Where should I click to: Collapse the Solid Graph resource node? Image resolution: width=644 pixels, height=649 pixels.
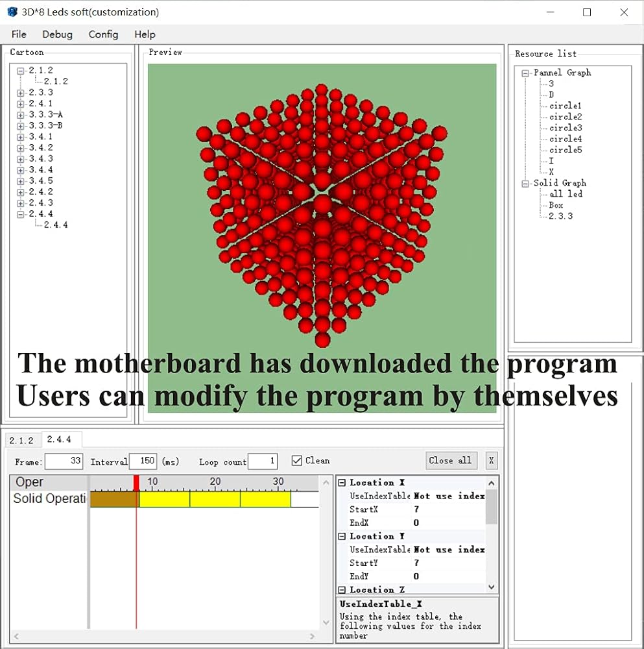525,184
